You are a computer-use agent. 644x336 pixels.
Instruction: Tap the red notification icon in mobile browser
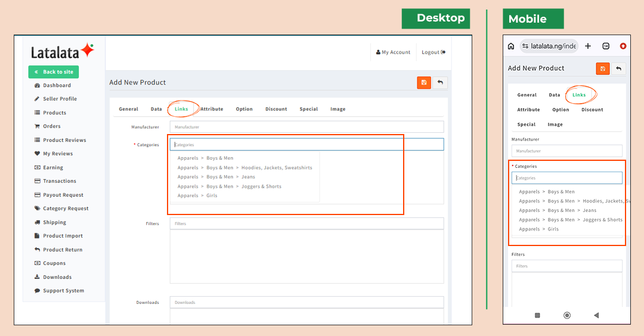point(623,46)
